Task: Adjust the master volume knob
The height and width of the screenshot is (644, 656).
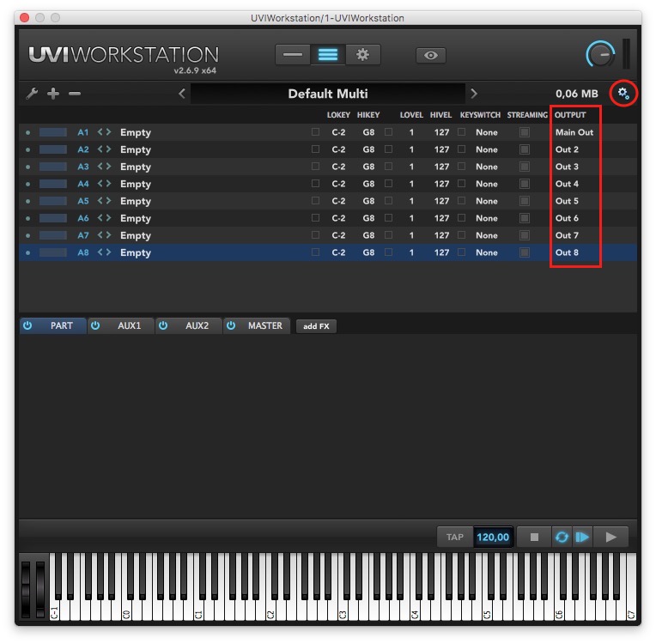Action: tap(600, 54)
